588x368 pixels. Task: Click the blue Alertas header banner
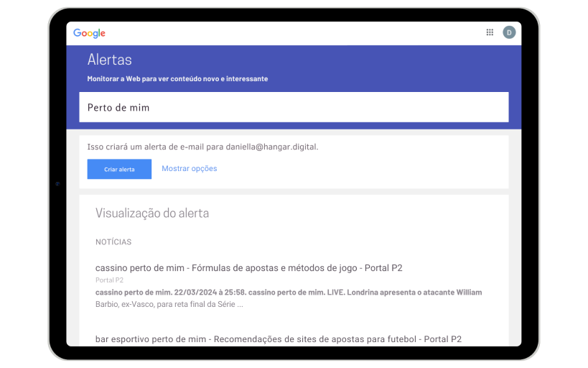point(294,68)
